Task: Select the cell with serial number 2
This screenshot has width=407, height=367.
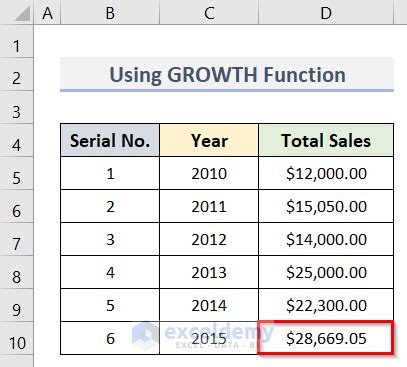Action: 110,206
